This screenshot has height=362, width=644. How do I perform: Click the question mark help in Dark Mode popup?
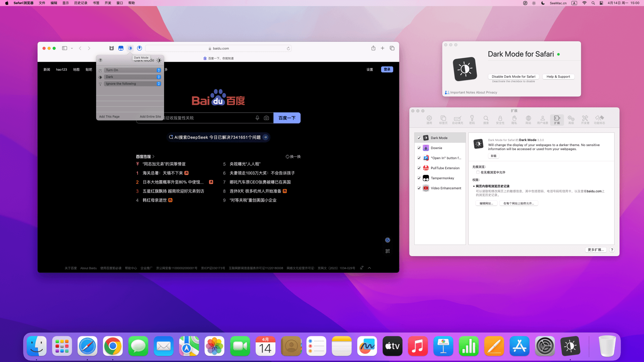point(100,60)
